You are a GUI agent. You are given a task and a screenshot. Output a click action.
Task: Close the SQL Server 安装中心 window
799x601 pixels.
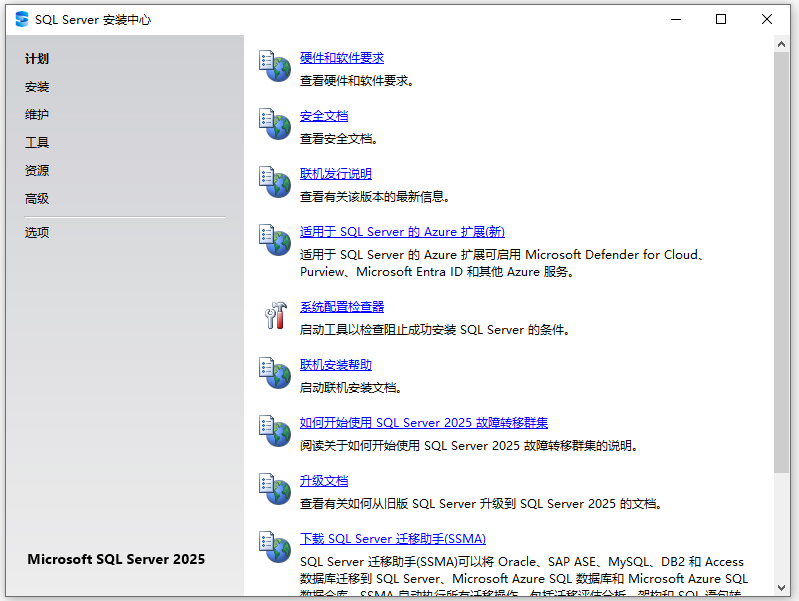click(766, 19)
